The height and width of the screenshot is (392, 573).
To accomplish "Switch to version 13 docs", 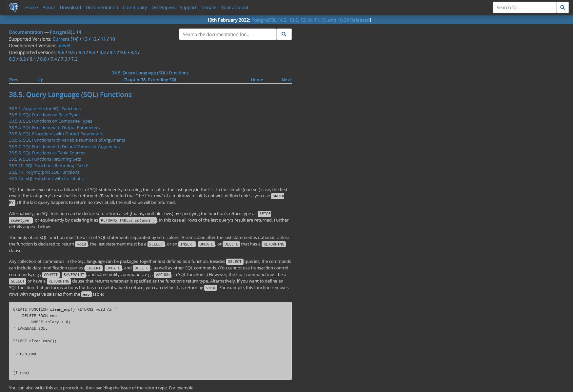I will click(x=85, y=39).
